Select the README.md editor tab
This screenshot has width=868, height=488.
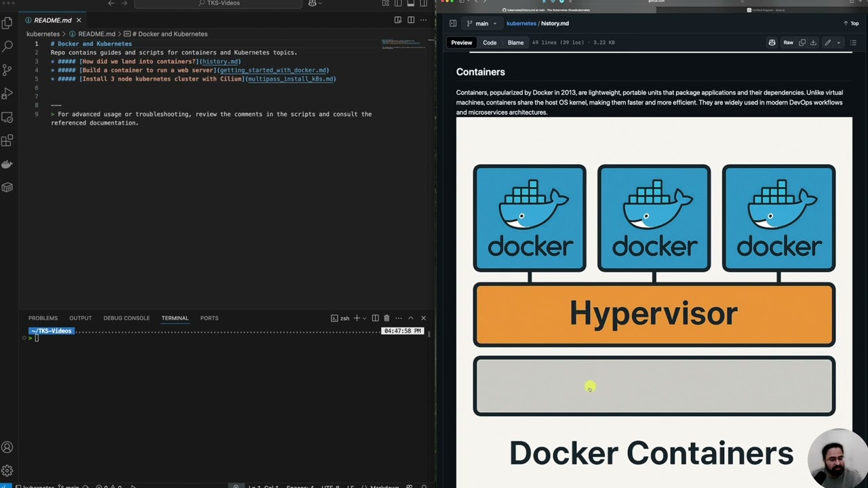coord(52,20)
